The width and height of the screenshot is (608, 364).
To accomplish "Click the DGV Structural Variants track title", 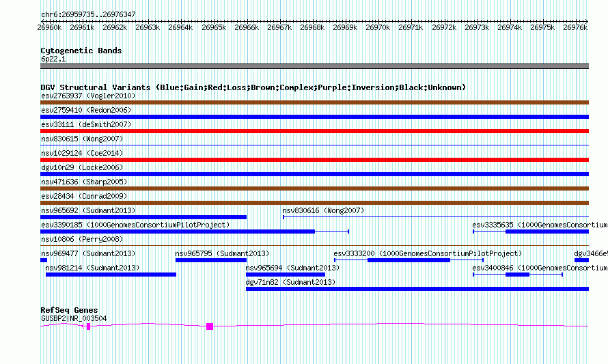I will pos(253,87).
